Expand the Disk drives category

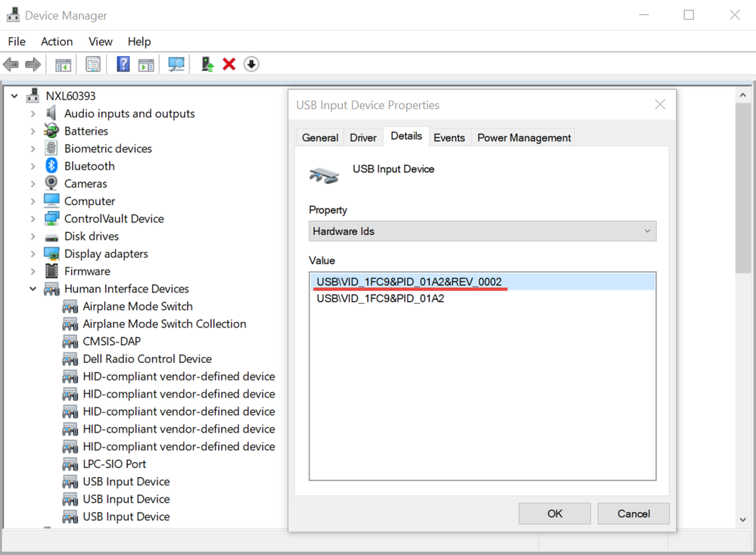click(x=33, y=236)
